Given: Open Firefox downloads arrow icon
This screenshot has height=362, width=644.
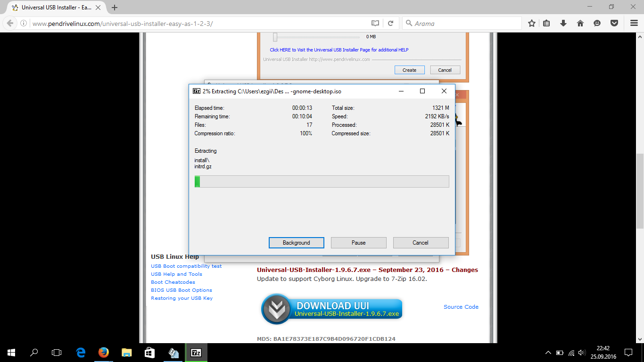Looking at the screenshot, I should coord(563,23).
